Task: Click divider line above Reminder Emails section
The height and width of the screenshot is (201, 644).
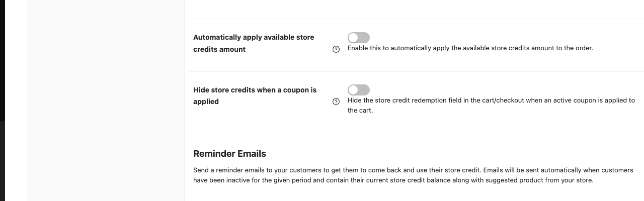Action: coord(417,134)
